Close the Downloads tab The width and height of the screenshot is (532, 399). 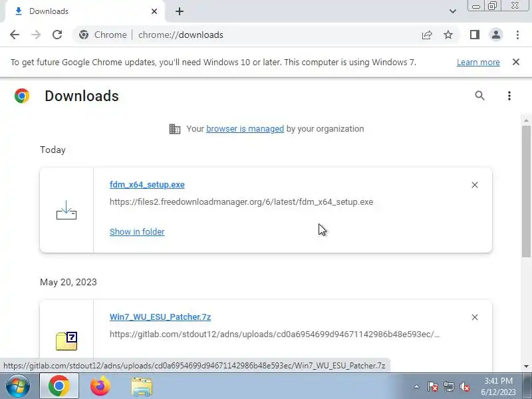coord(154,11)
